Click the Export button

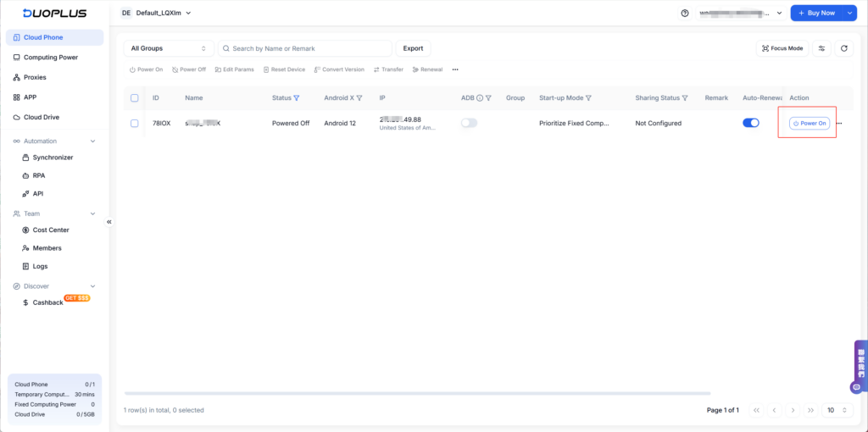[x=413, y=48]
